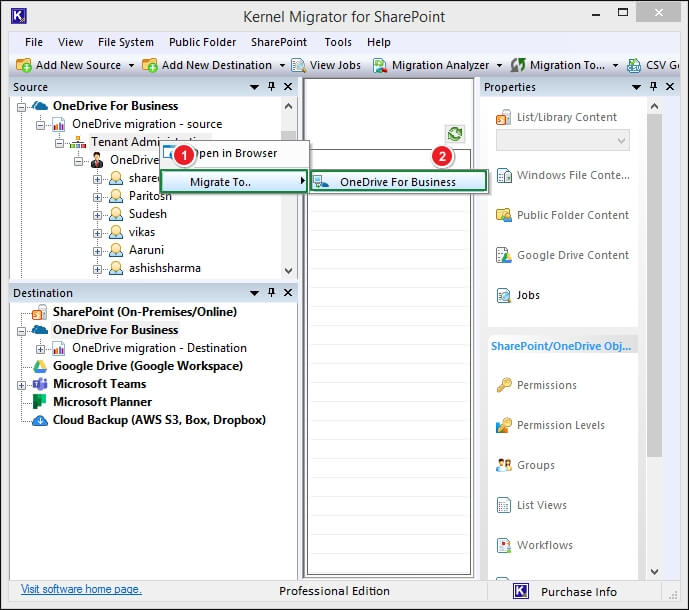Click the Permission Levels icon
The width and height of the screenshot is (689, 610).
[504, 425]
